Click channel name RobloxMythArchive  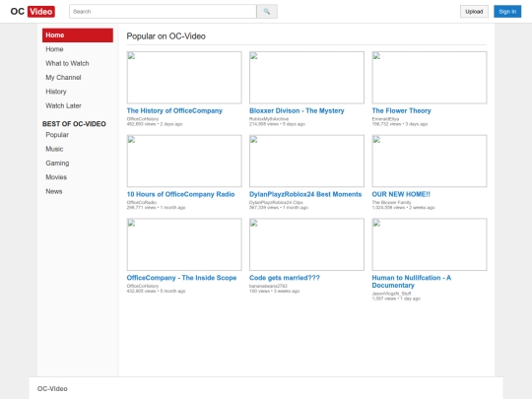269,119
